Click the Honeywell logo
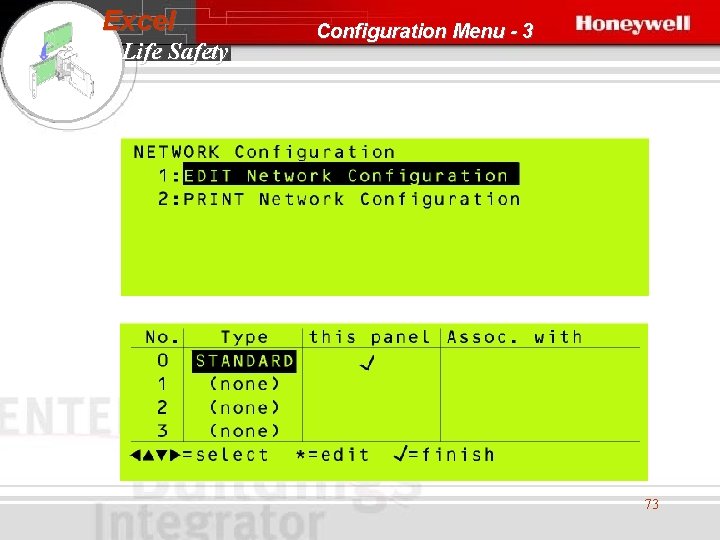The image size is (720, 540). pyautogui.click(x=633, y=24)
